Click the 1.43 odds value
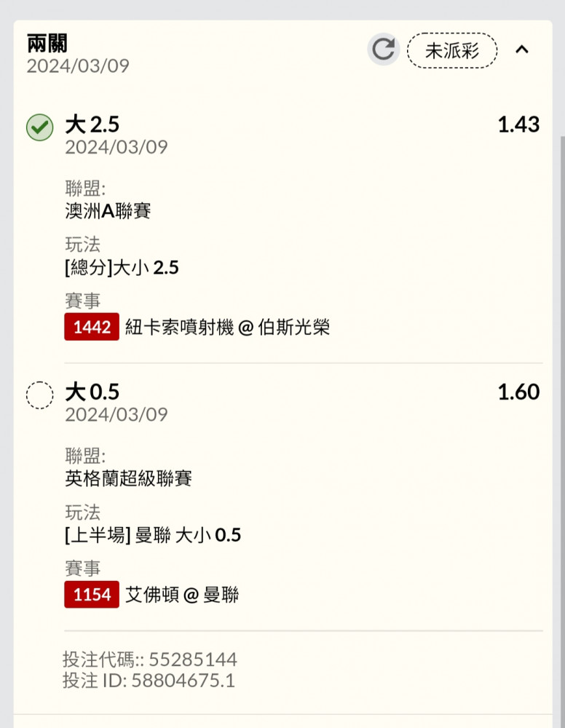This screenshot has height=728, width=565. (518, 124)
